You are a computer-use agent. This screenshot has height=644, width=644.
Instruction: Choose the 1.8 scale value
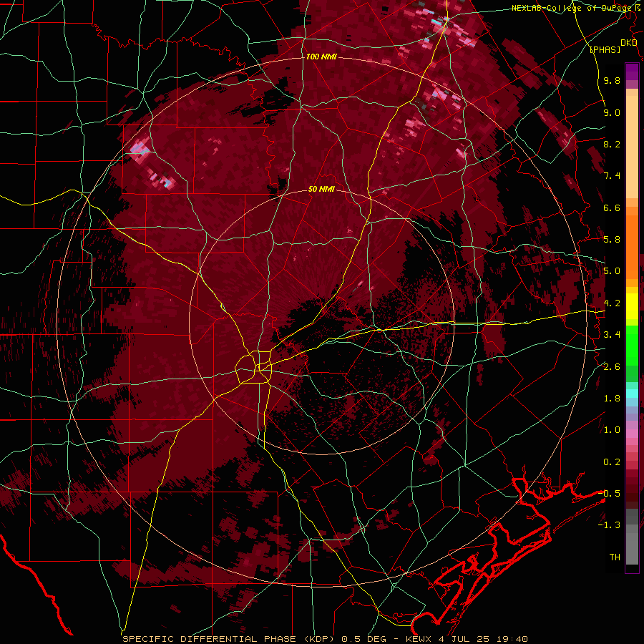point(612,399)
